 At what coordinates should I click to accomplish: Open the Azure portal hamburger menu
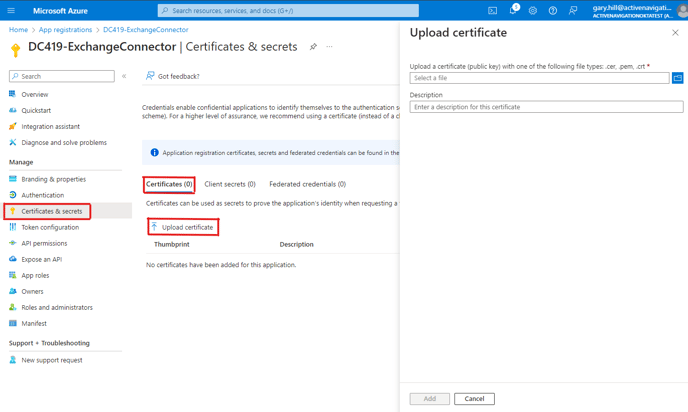pyautogui.click(x=11, y=11)
